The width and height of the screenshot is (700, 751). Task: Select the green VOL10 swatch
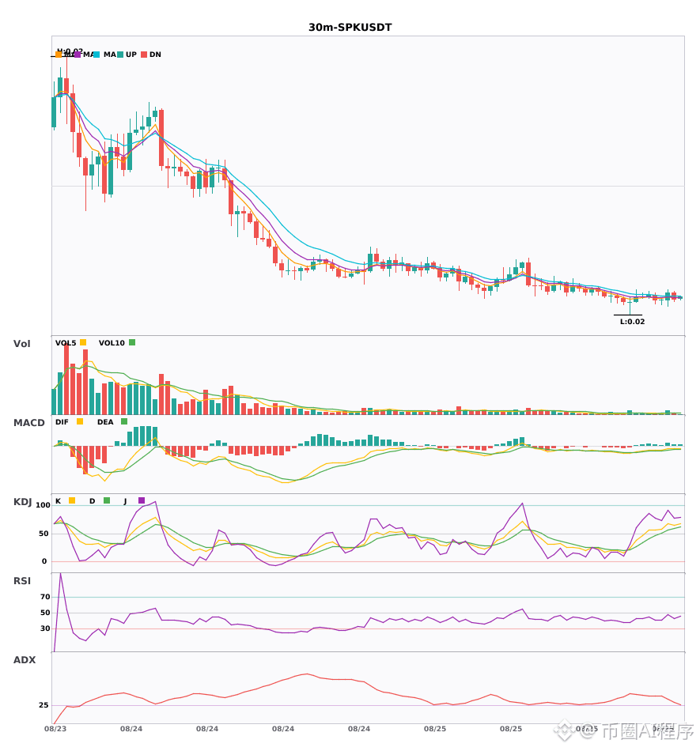132,342
